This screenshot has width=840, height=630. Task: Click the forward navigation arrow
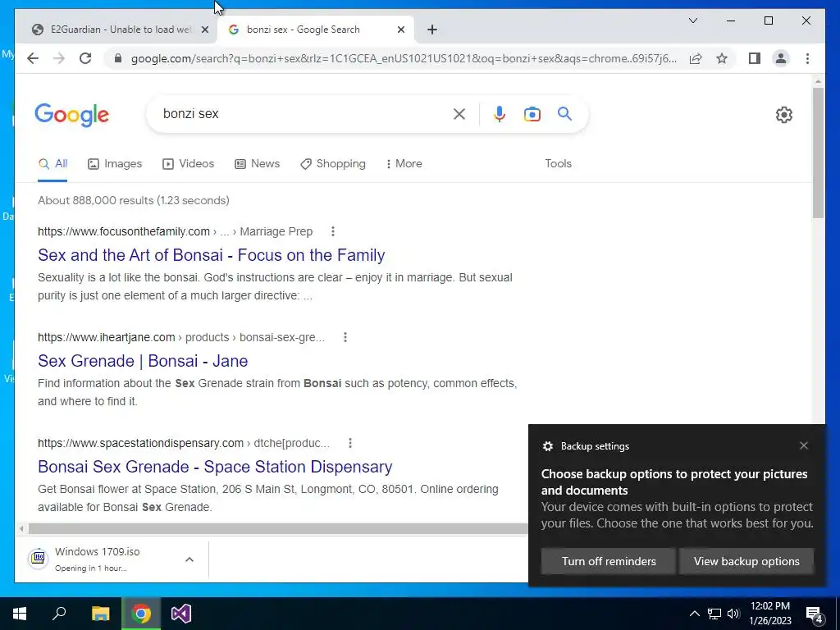(x=59, y=58)
